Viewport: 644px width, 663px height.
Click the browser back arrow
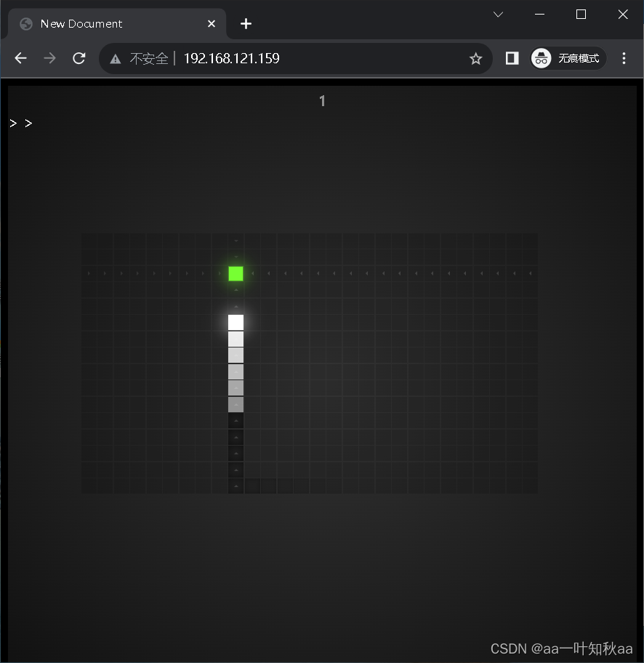click(20, 58)
